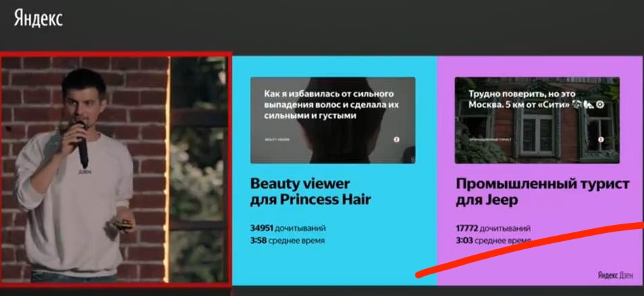The image size is (644, 296).
Task: Click the small 'BEAUTY VIEWER' channel label
Action: pos(277,140)
